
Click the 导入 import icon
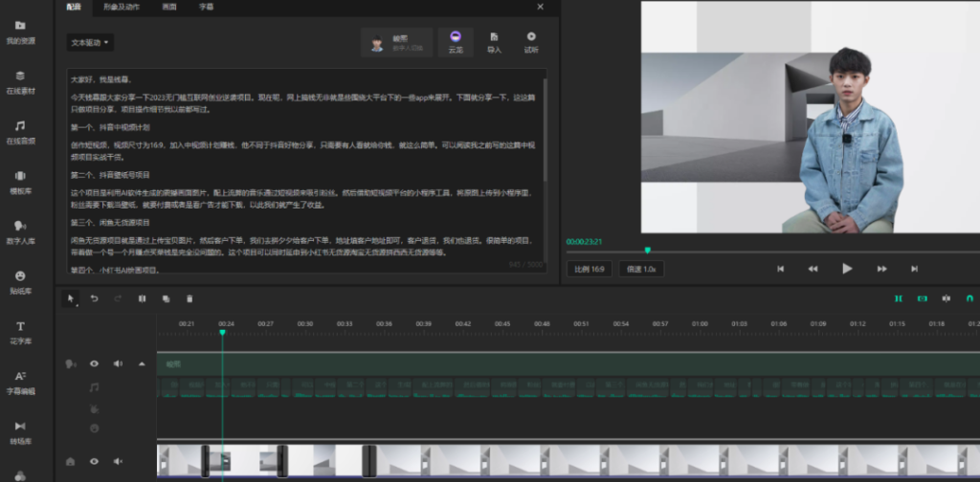coord(494,42)
